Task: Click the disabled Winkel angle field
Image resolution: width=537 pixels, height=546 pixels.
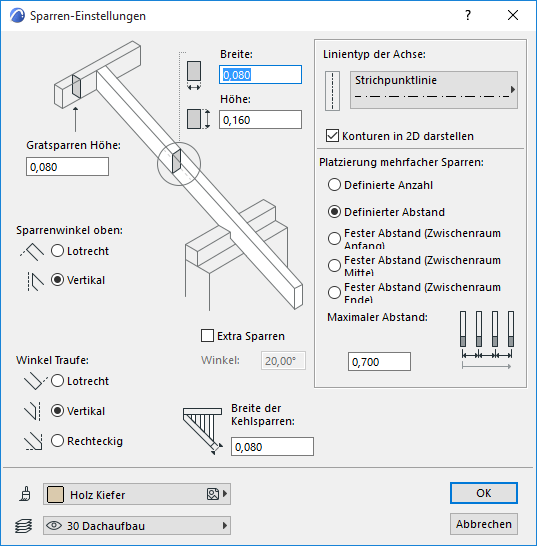Action: pyautogui.click(x=283, y=360)
